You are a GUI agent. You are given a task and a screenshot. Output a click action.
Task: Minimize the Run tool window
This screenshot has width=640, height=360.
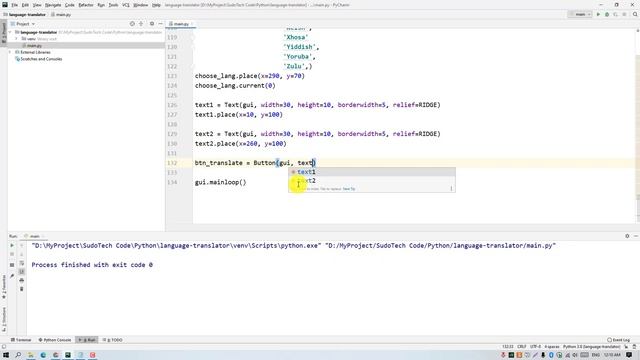636,236
